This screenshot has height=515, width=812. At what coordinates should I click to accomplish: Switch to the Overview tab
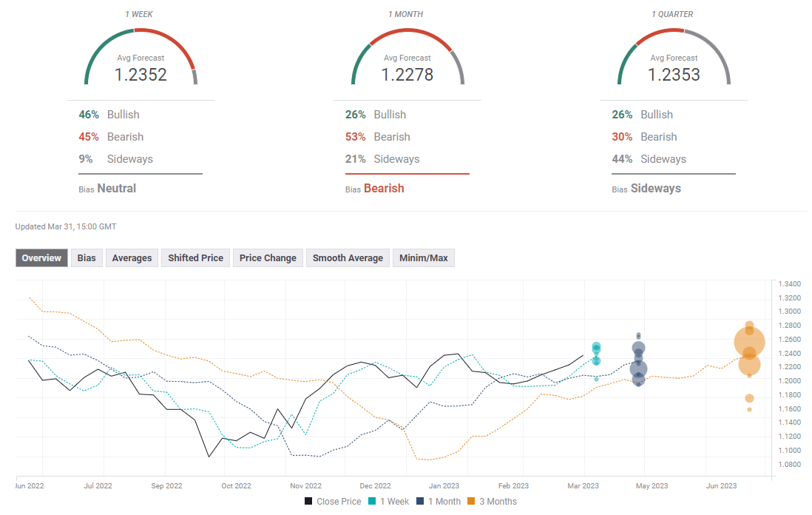point(41,257)
